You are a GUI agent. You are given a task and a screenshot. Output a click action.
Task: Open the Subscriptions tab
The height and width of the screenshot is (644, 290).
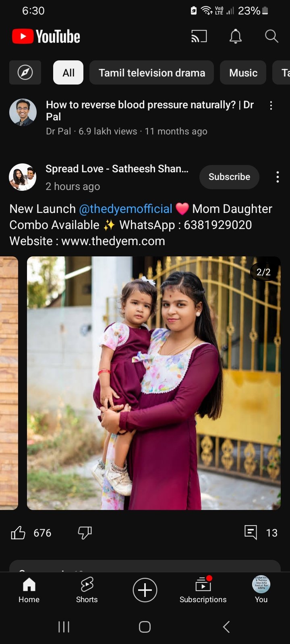(x=203, y=590)
